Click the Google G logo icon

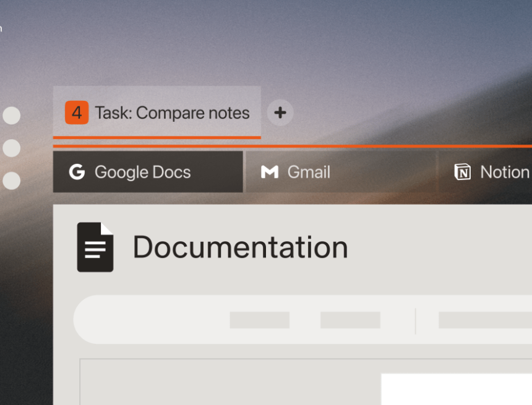coord(77,172)
